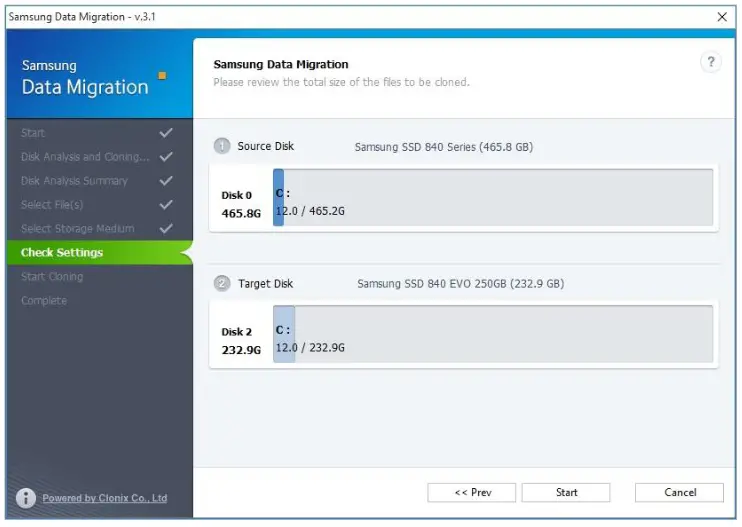Open the Powered by Clonix Co., Ltd link

coord(105,498)
